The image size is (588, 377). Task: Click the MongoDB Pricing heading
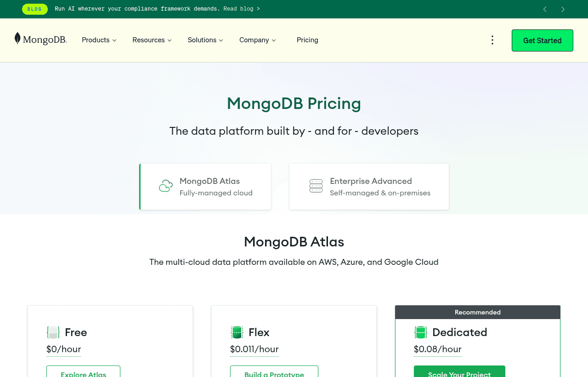[294, 103]
